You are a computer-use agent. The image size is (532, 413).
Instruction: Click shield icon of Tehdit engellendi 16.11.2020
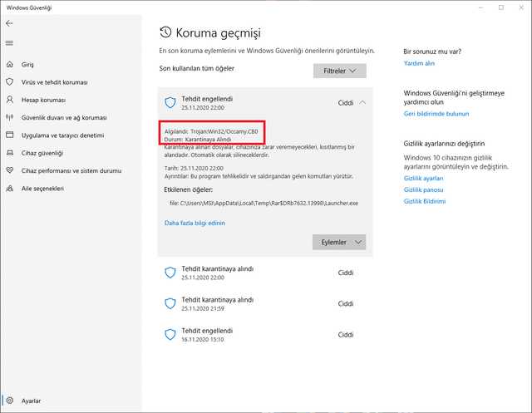170,335
